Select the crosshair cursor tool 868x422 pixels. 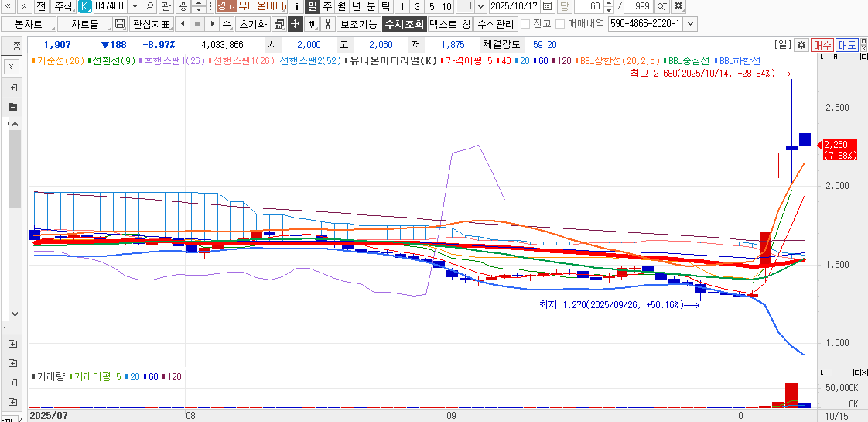coord(295,24)
